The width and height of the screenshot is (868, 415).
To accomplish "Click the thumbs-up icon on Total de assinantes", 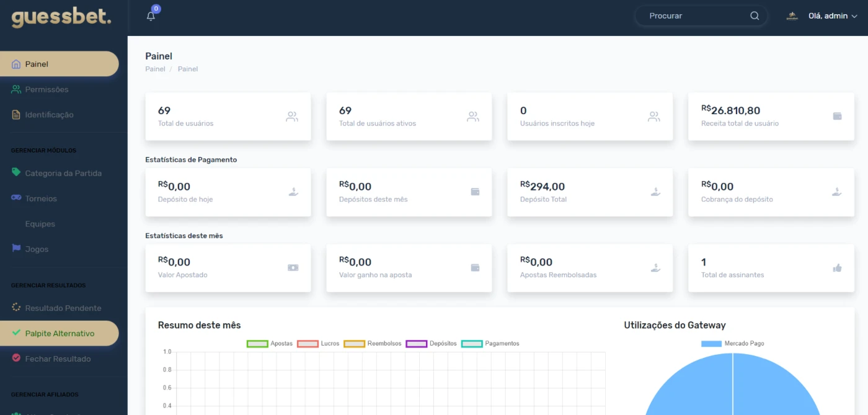I will (837, 268).
